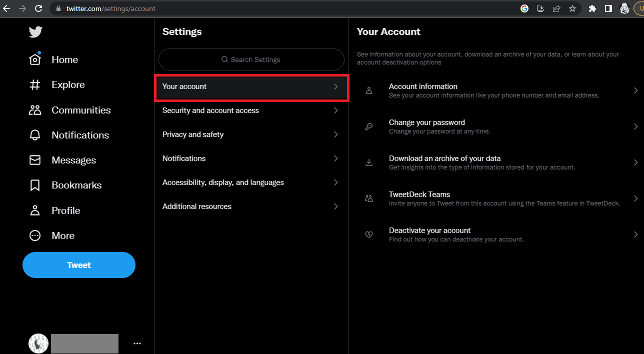
Task: Click the install app icon in address bar
Action: pos(540,8)
